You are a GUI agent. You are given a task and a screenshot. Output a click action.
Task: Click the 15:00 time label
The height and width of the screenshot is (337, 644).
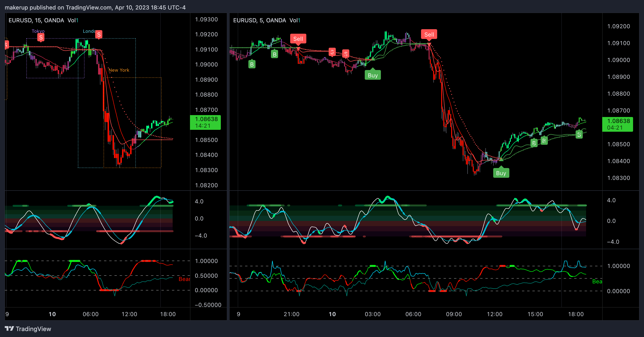(535, 314)
